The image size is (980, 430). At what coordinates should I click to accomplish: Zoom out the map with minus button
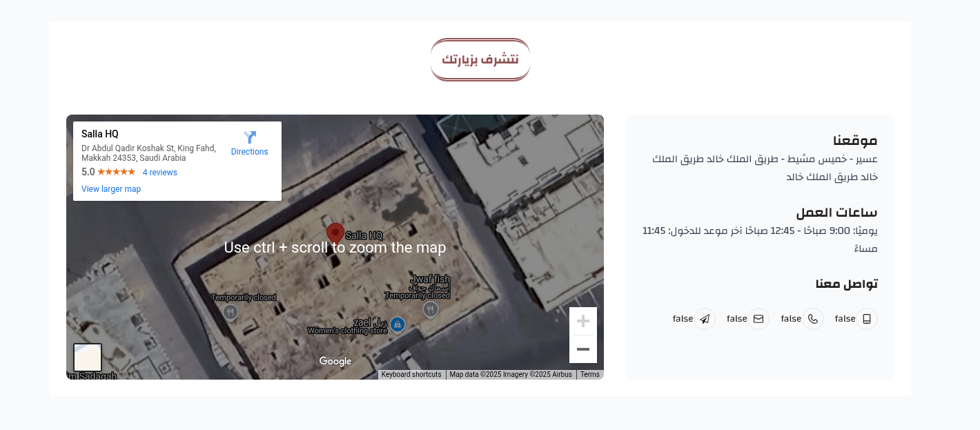tap(583, 349)
